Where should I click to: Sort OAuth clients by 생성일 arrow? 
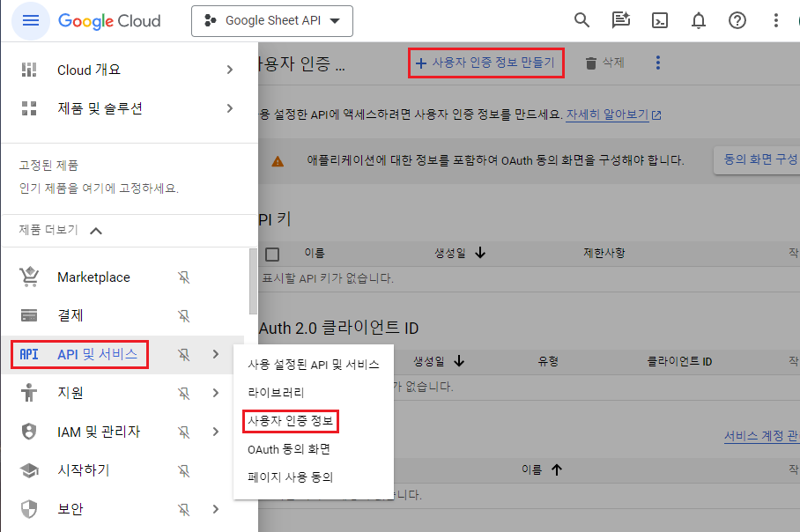(x=459, y=361)
